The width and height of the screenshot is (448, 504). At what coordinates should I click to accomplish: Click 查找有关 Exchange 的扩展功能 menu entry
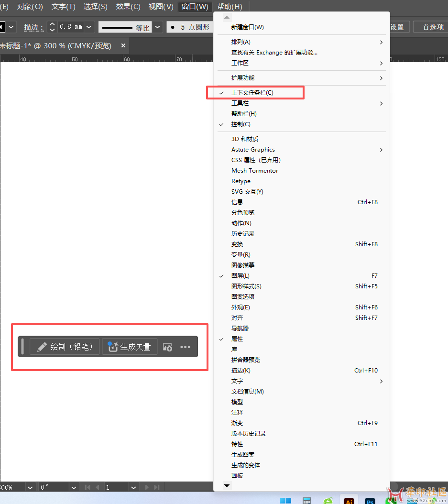tap(274, 53)
